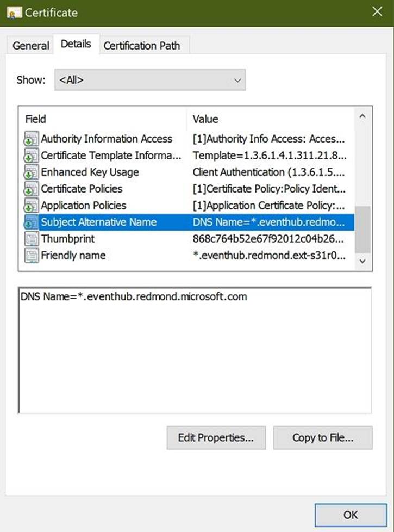Viewport: 394px width, 532px height.
Task: Click the Certificate Policies field icon
Action: [x=32, y=189]
